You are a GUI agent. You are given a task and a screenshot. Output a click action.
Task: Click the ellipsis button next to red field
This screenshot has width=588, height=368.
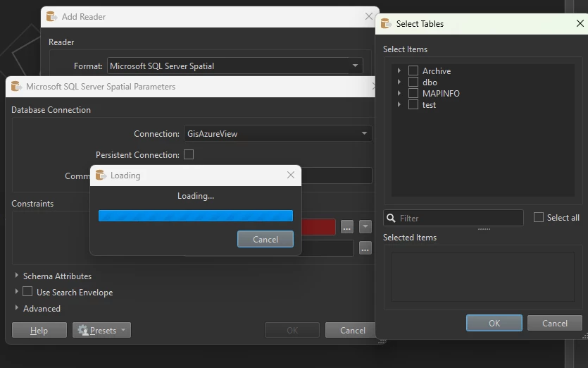coord(347,227)
